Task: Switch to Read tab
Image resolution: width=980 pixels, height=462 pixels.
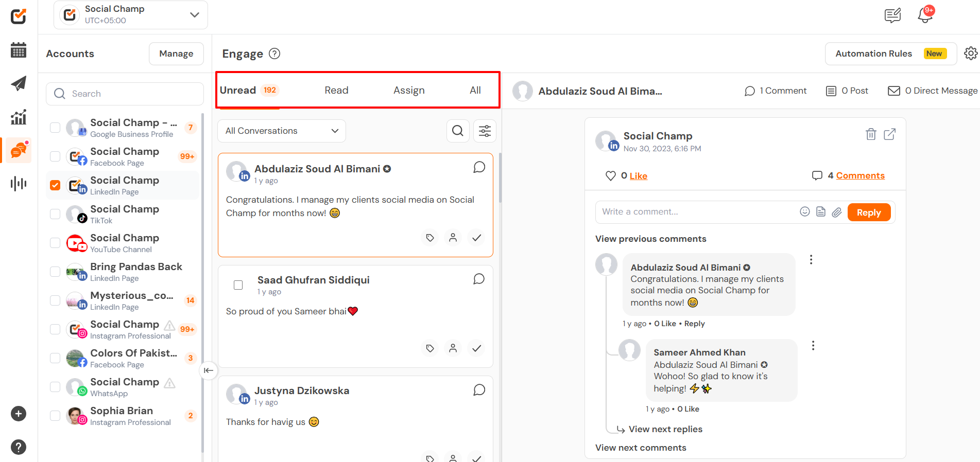Action: 336,90
